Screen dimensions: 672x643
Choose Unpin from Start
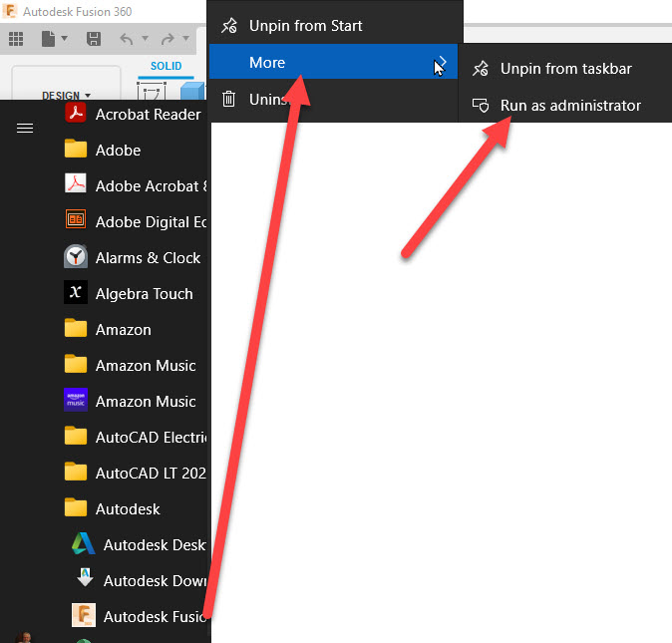334,26
